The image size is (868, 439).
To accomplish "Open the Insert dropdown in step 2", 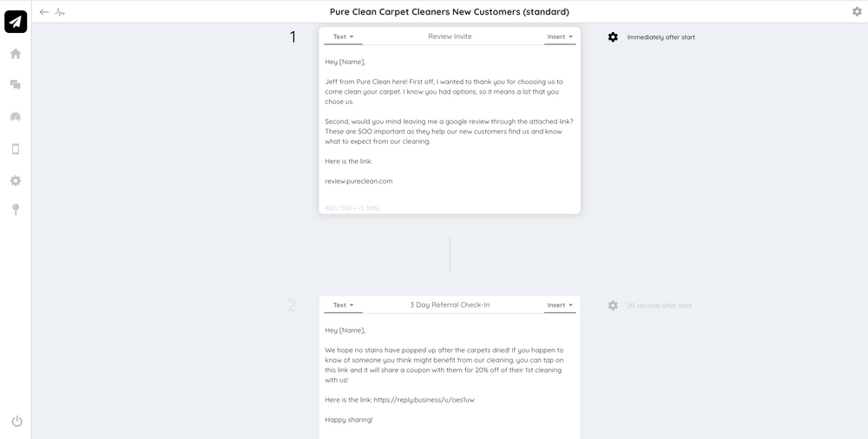I will (560, 305).
